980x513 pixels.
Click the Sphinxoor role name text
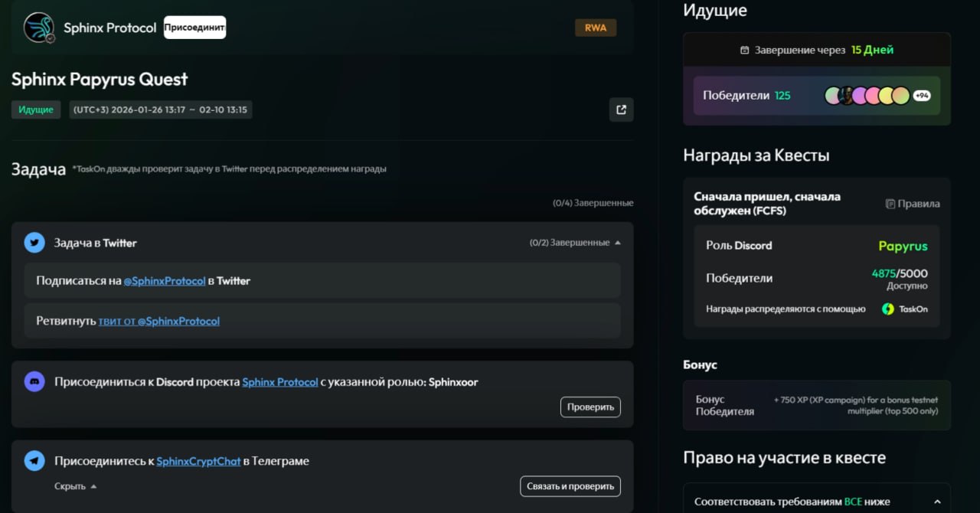[x=453, y=381]
